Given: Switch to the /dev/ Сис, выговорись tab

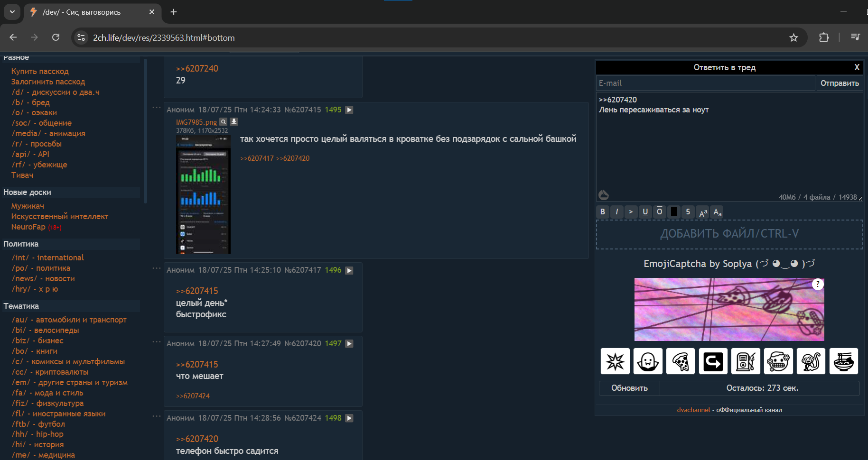Looking at the screenshot, I should (x=93, y=12).
